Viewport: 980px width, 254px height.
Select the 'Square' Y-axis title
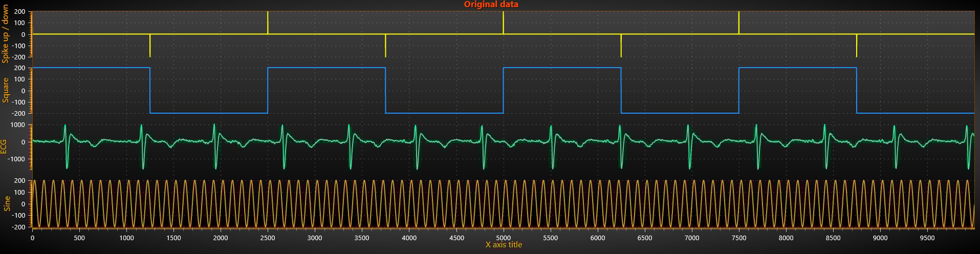[x=6, y=90]
